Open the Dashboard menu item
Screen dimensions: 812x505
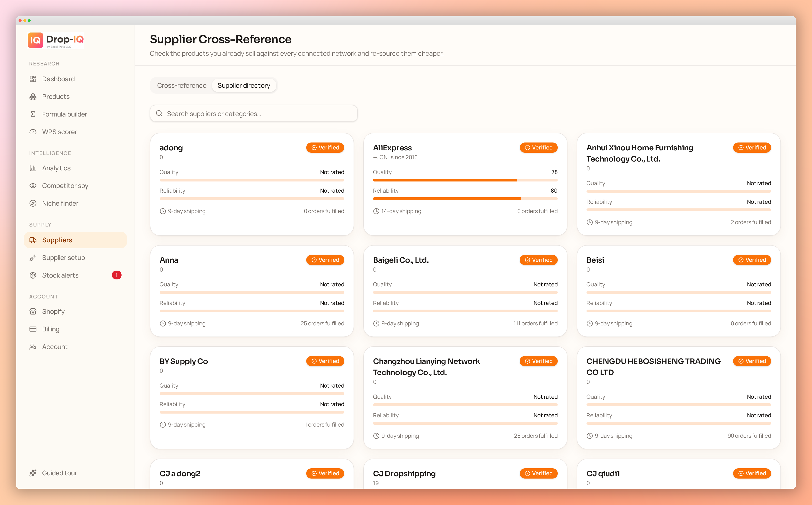[75, 79]
